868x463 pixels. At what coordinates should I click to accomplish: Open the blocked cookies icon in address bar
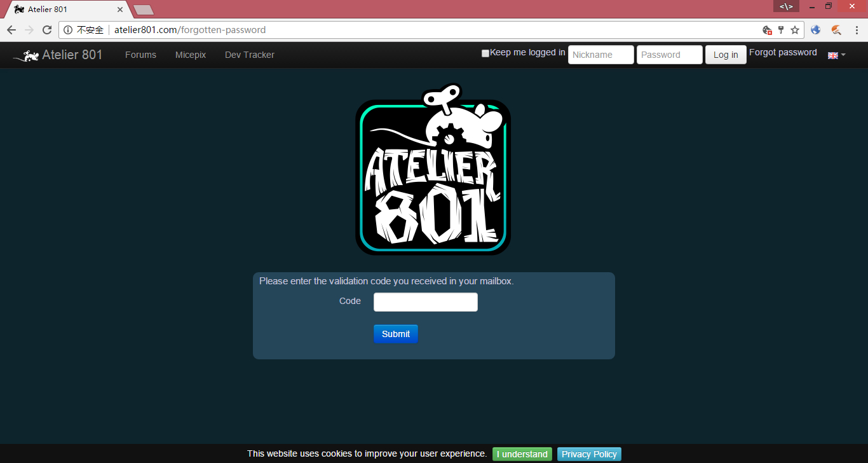click(768, 30)
